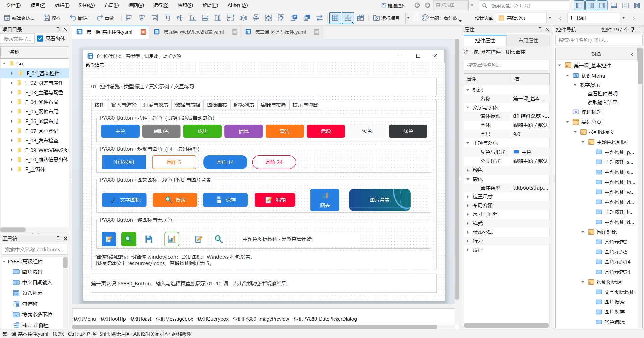Click the align horizontal centers icon
The height and width of the screenshot is (338, 644).
(x=142, y=18)
